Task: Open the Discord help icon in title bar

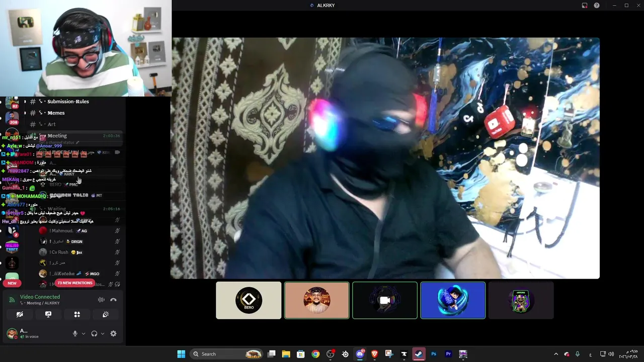Action: point(597,6)
